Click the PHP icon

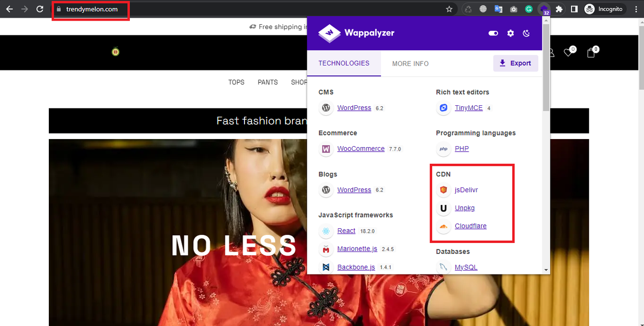[x=443, y=149]
